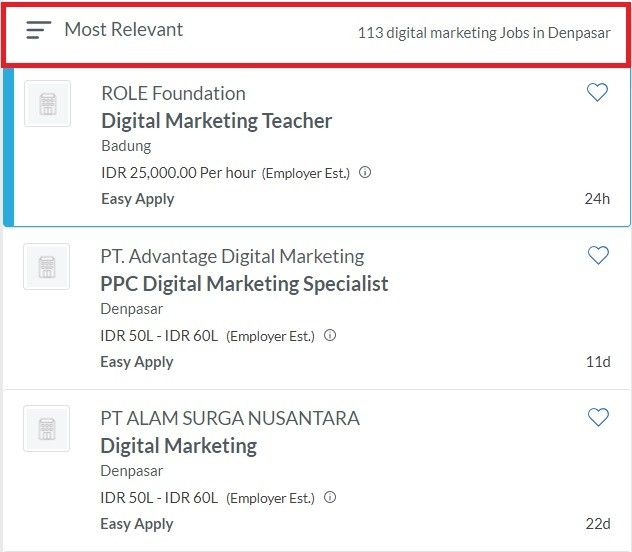632x552 pixels.
Task: Select the ROLE Foundation company name
Action: point(173,93)
